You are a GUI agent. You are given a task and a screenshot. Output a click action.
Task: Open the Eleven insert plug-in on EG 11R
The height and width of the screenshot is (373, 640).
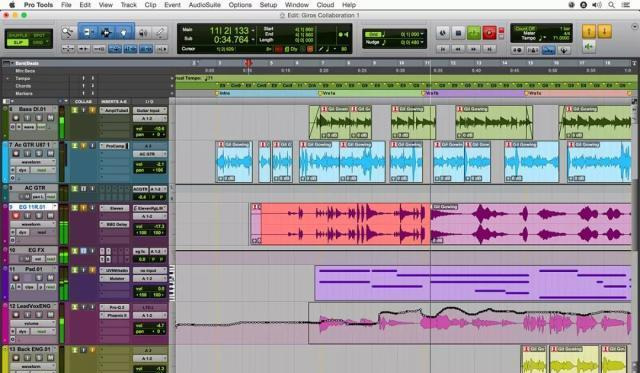tap(115, 209)
